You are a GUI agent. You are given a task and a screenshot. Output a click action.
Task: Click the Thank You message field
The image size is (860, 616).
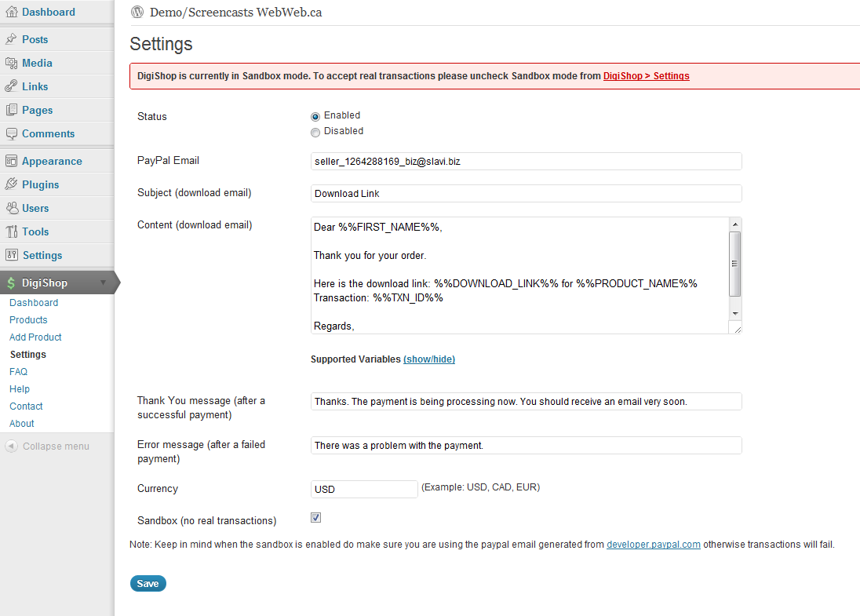(x=526, y=402)
